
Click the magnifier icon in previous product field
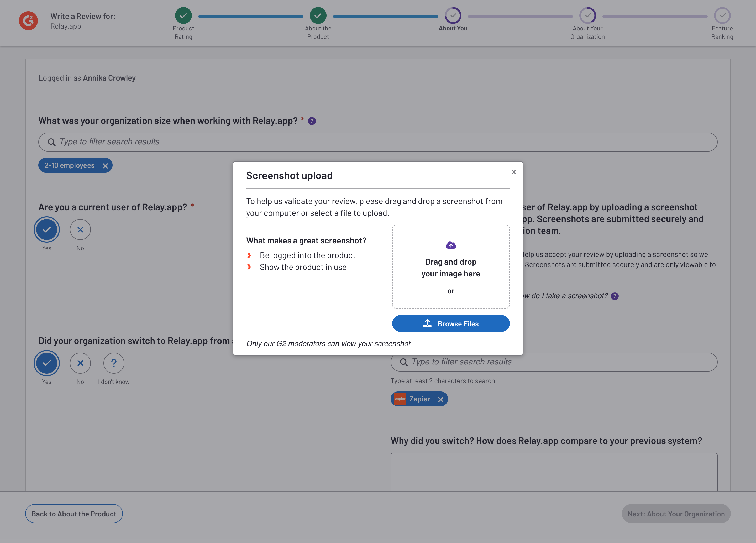tap(404, 362)
